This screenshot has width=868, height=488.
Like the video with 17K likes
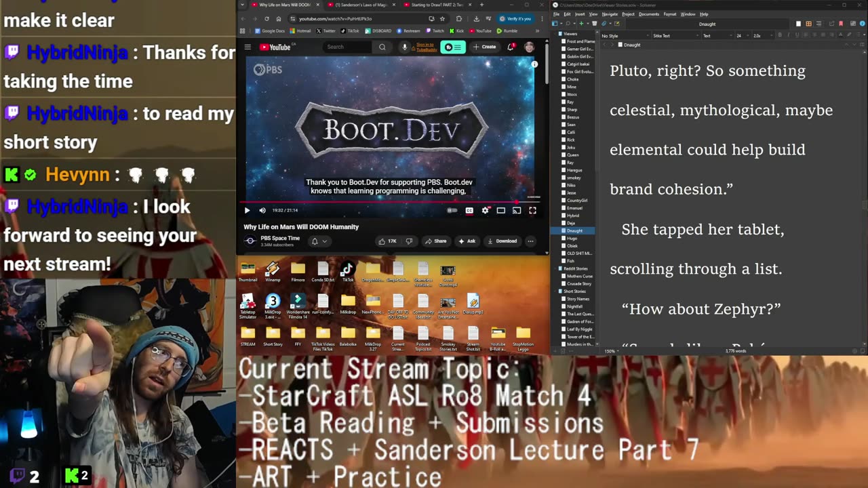click(388, 241)
